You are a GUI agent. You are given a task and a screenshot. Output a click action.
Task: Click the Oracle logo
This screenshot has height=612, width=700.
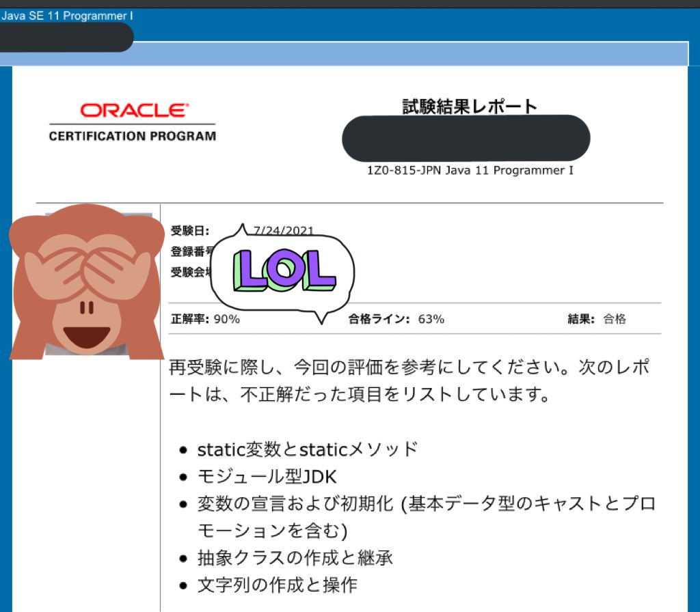click(135, 111)
